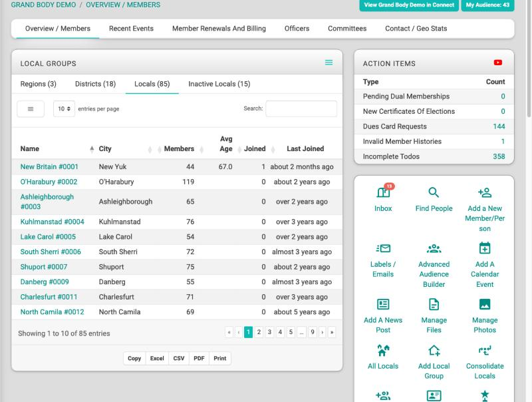This screenshot has height=402, width=532.
Task: Sort table by City column header
Action: (x=105, y=148)
